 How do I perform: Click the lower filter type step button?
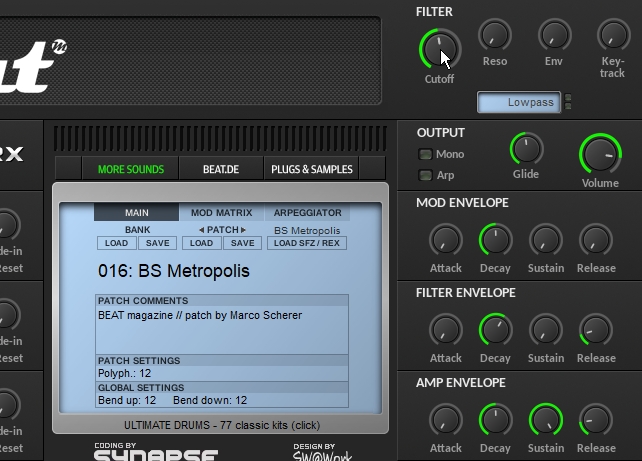click(569, 107)
